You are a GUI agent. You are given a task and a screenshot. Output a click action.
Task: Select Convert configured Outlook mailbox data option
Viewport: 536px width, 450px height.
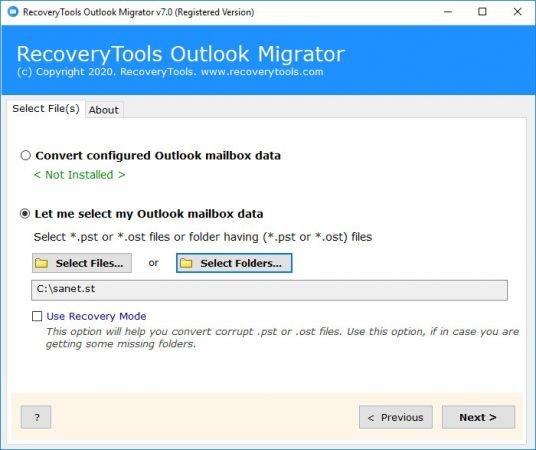(x=25, y=155)
